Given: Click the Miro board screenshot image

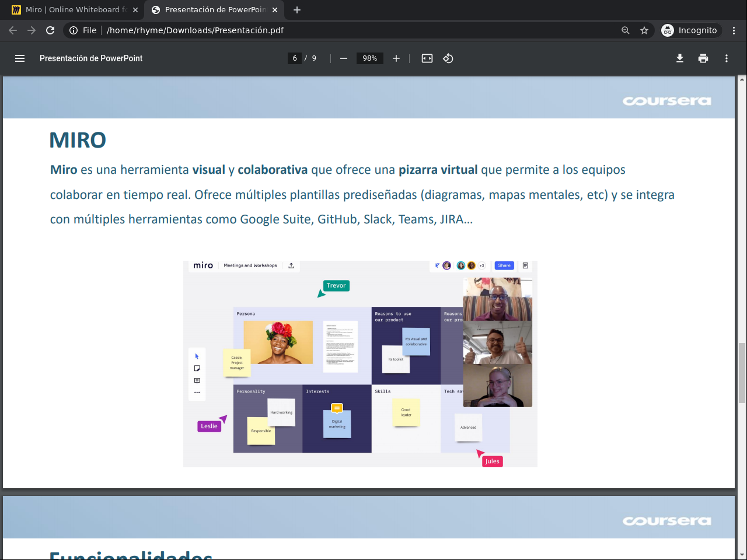Looking at the screenshot, I should [x=360, y=364].
